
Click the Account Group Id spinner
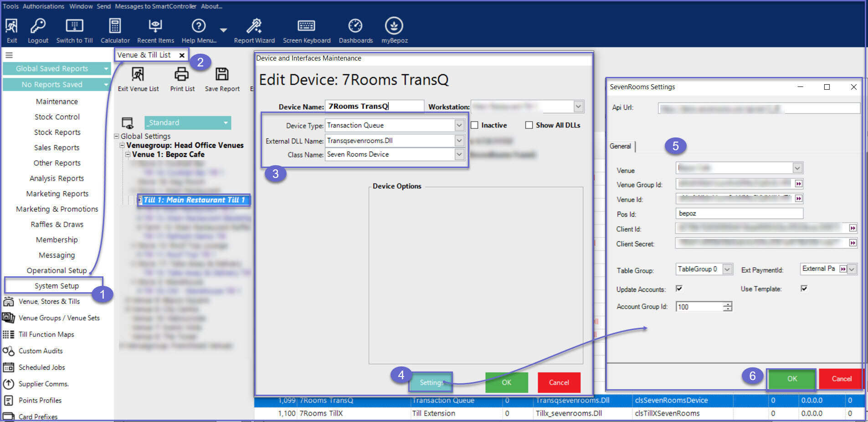point(727,307)
